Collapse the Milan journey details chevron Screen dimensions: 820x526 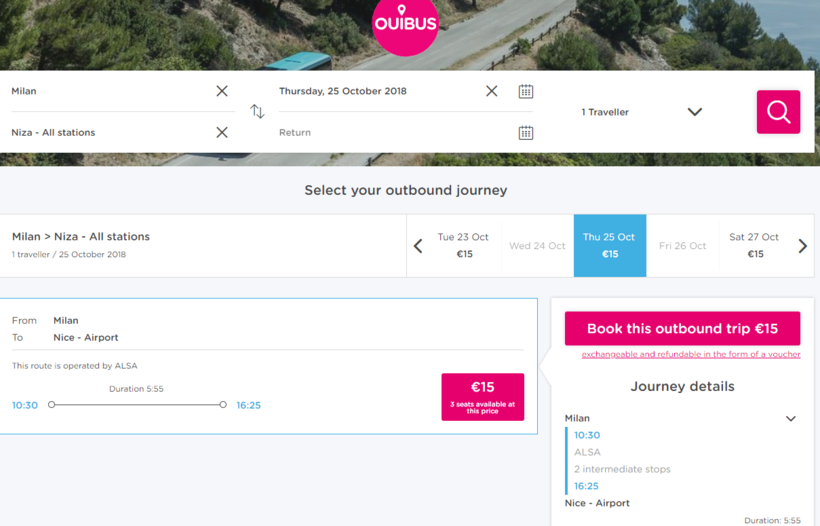coord(791,419)
